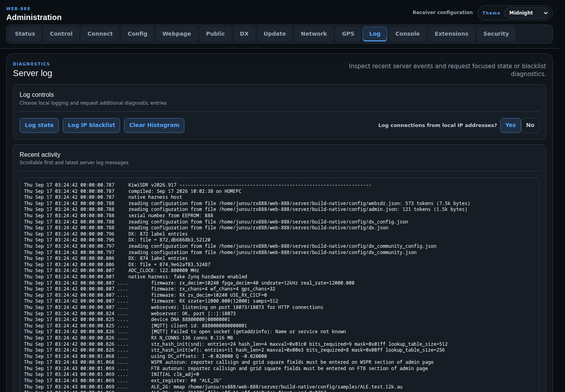Open the Theme dropdown showing Midnight

(x=527, y=13)
